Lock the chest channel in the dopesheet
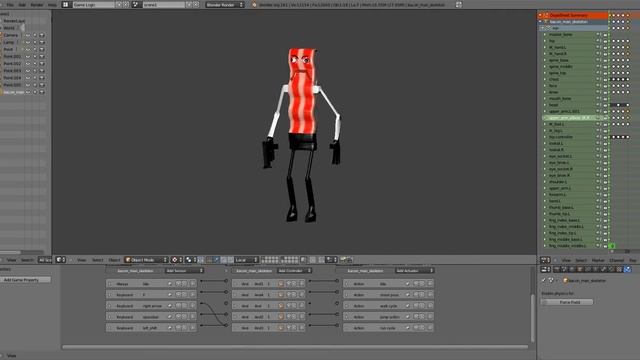This screenshot has height=360, width=640. (x=605, y=79)
